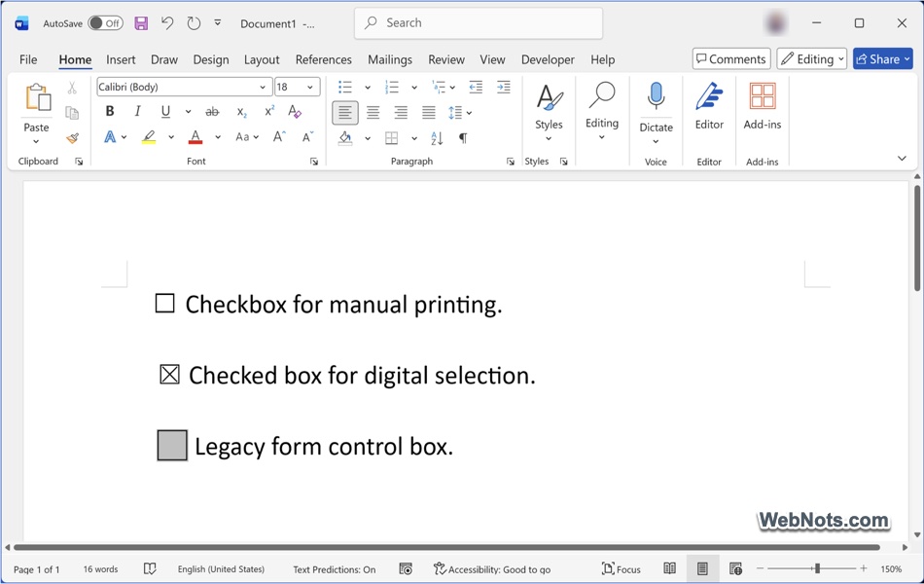924x584 pixels.
Task: Switch to Print Layout view
Action: (702, 568)
